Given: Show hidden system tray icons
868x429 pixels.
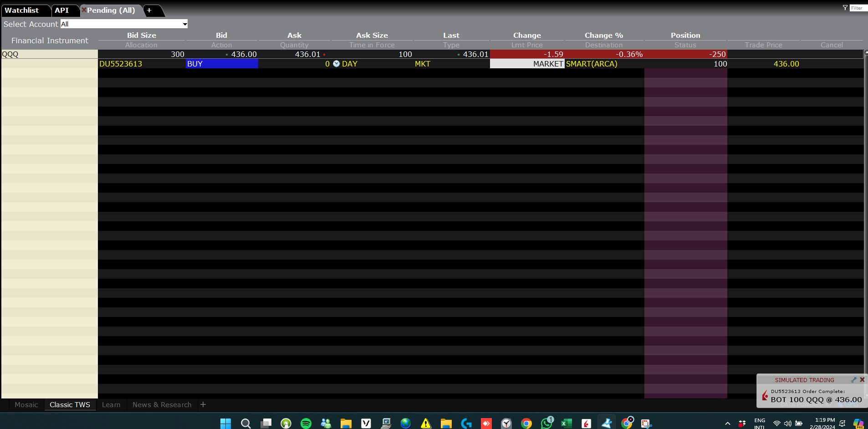Looking at the screenshot, I should 728,424.
